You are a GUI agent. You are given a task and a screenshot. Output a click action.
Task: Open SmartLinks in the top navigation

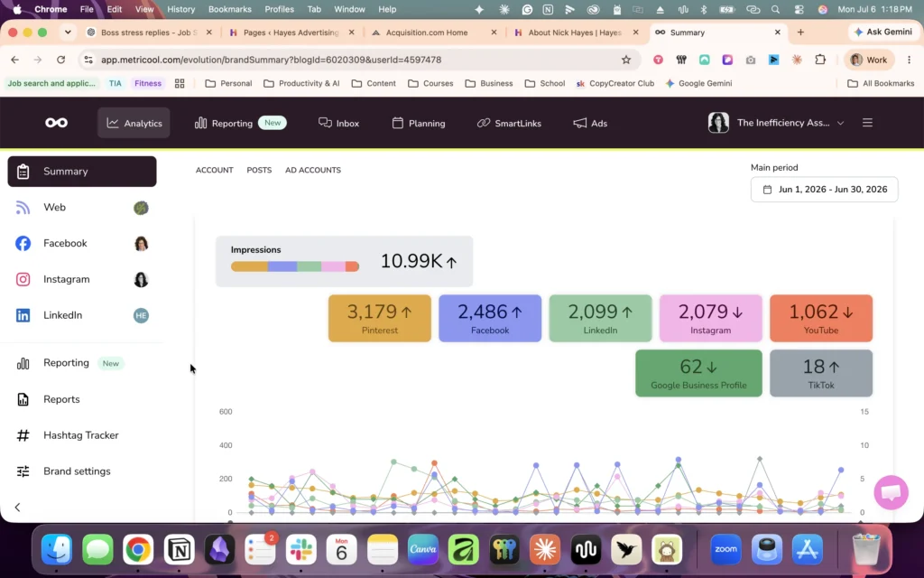[509, 123]
